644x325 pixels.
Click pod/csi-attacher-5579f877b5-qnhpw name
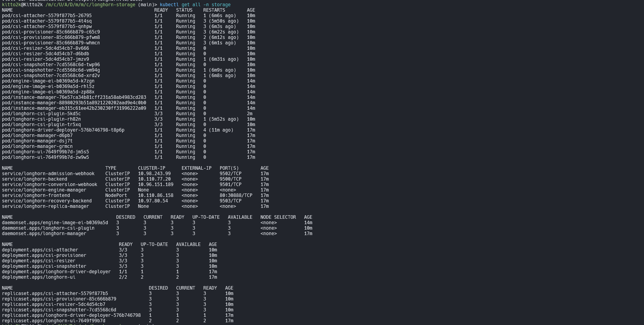coord(47,26)
